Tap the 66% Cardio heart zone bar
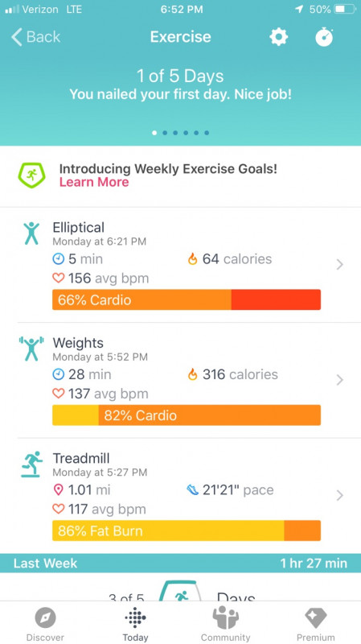Screen dimensions: 361x644 pyautogui.click(x=187, y=299)
